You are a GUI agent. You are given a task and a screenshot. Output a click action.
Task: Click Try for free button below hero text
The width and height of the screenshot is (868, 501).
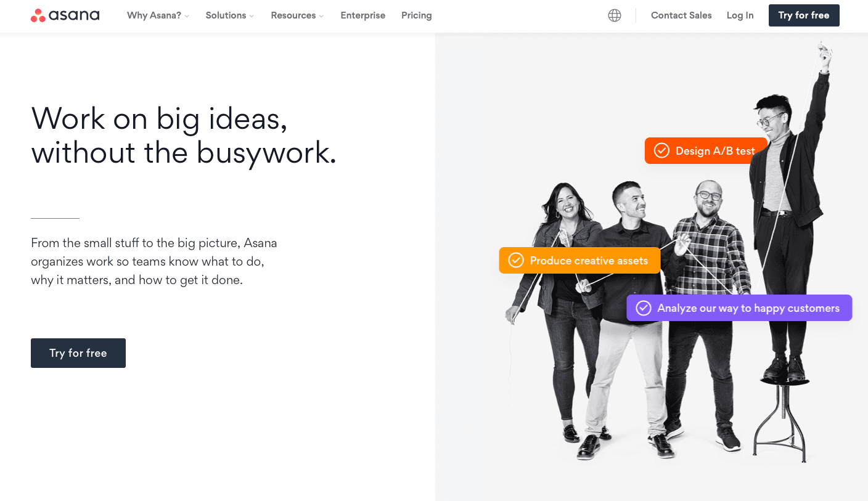pyautogui.click(x=78, y=353)
